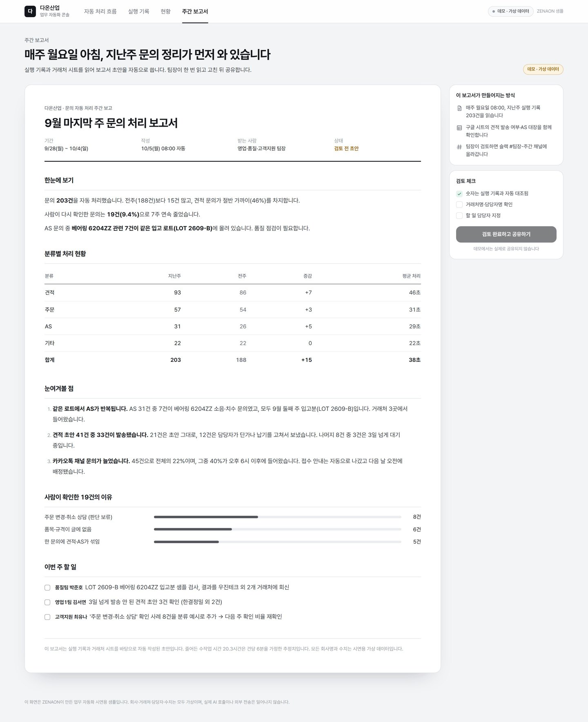Click the 합계 row label in table

point(49,360)
